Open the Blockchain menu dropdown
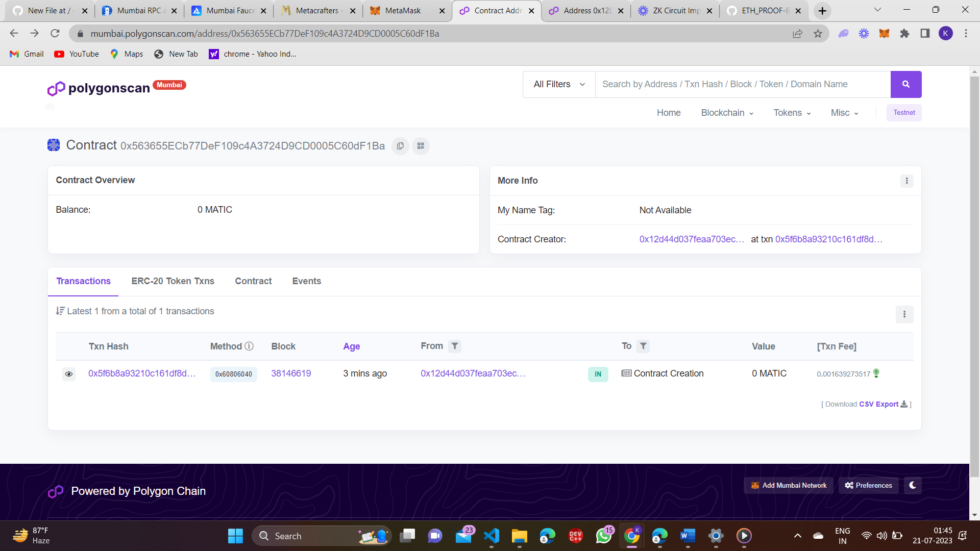The image size is (980, 551). point(727,113)
